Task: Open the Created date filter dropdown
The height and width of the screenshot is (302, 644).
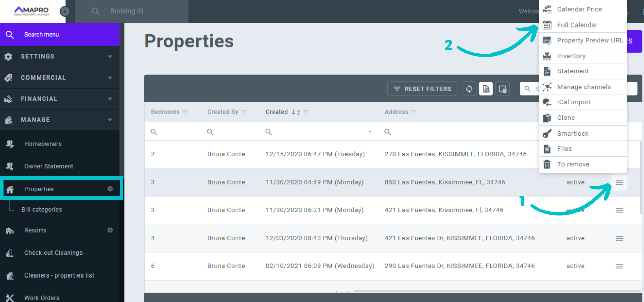Action: click(370, 132)
